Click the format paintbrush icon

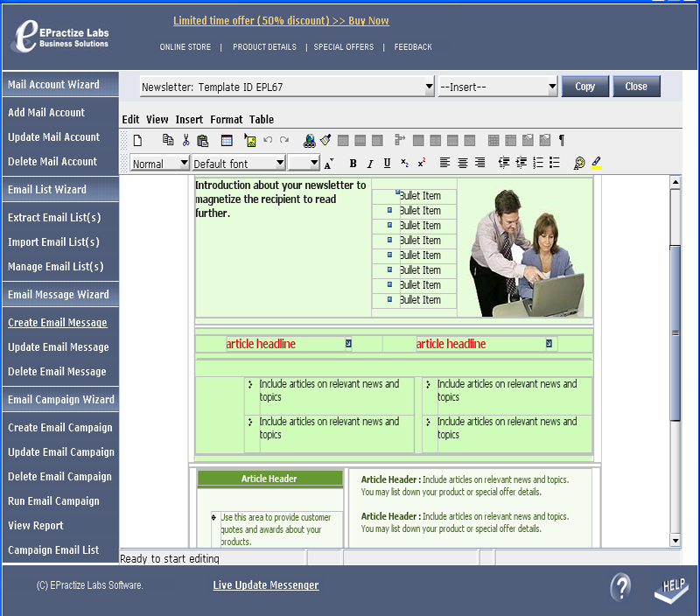click(x=325, y=140)
